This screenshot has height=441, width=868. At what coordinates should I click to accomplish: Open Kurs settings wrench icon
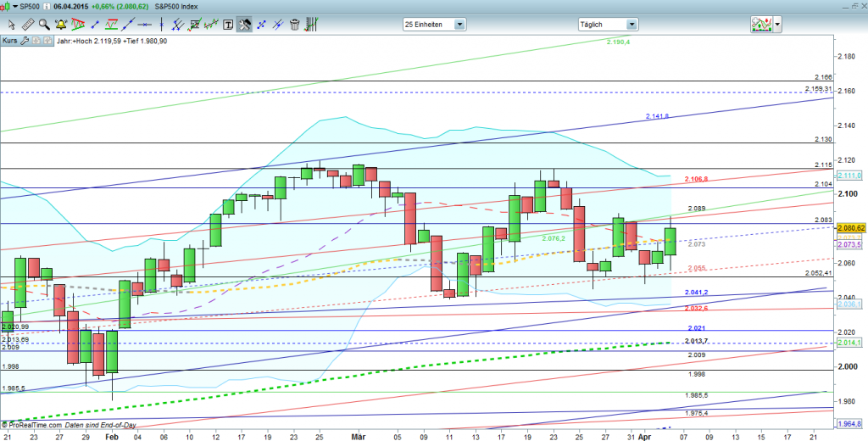tap(25, 41)
